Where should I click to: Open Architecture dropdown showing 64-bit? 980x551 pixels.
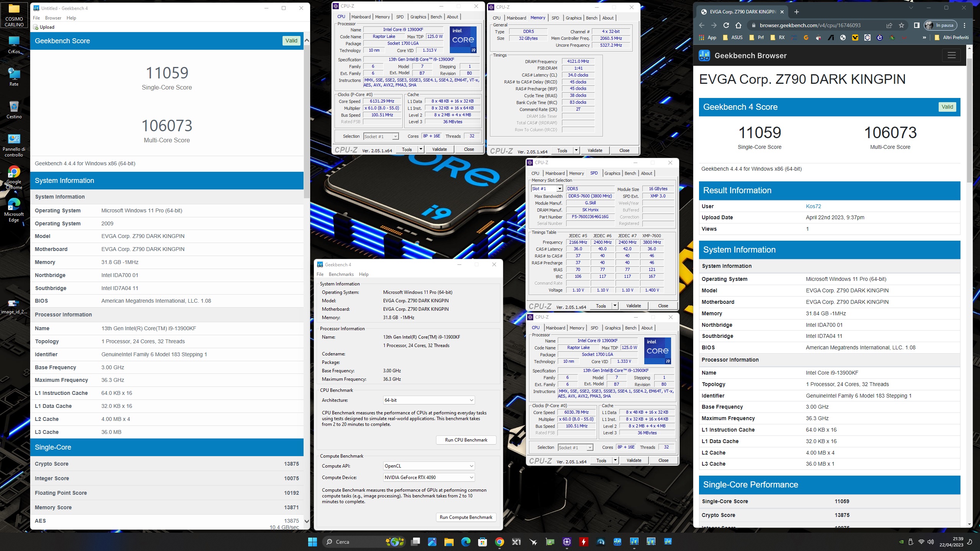[429, 400]
